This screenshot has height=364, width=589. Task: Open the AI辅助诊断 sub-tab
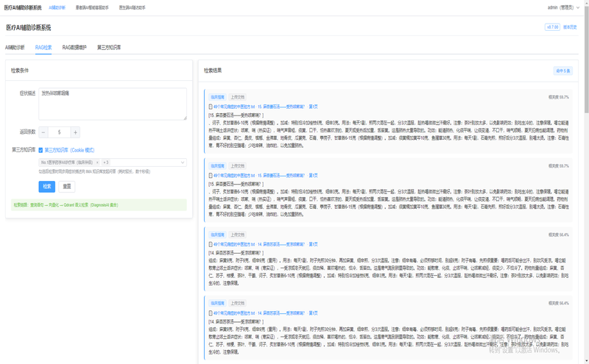[x=15, y=47]
